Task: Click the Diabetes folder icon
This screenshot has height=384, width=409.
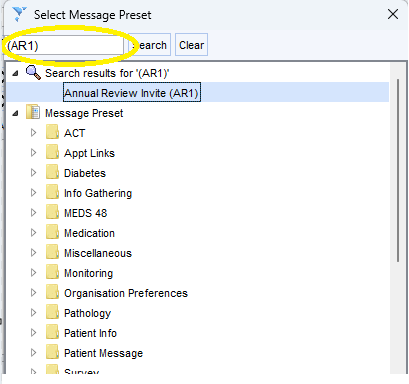Action: point(53,172)
